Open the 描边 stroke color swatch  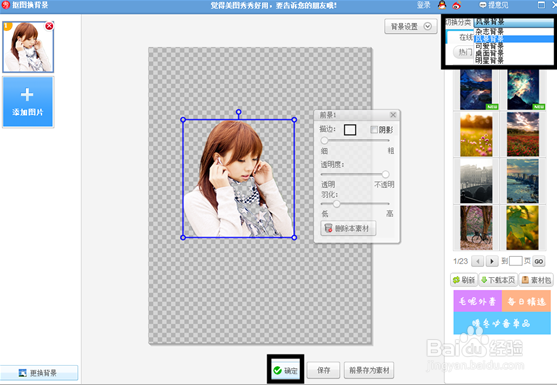click(350, 130)
